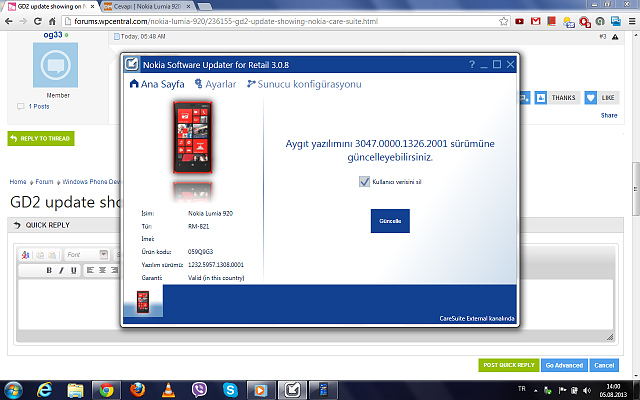Toggle bold in reply editor
640x400 pixels.
click(x=49, y=270)
